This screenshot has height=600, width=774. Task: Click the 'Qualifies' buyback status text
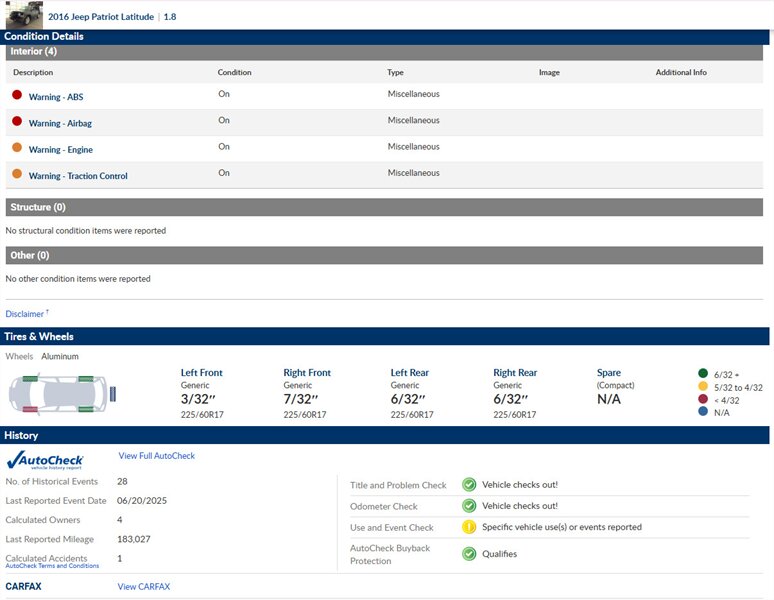pos(500,554)
